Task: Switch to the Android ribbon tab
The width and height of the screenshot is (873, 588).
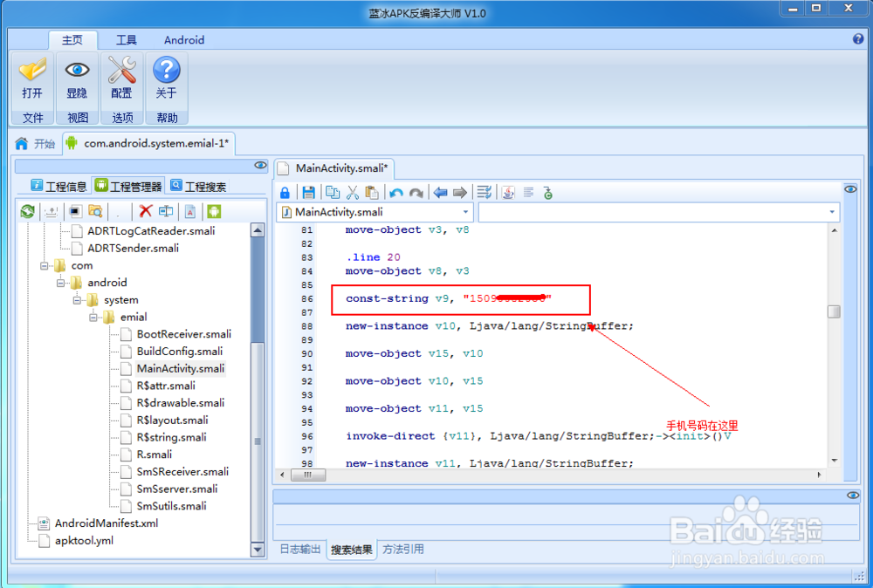Action: (184, 40)
